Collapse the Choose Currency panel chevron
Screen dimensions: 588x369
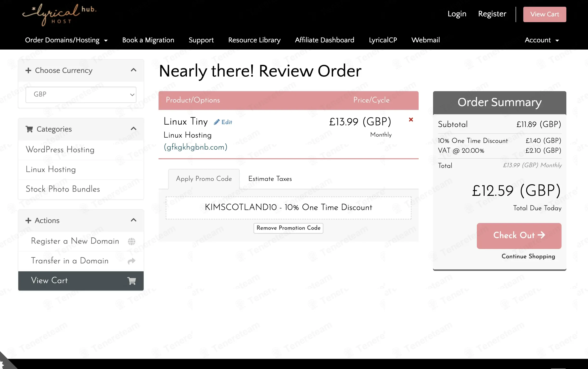click(x=134, y=70)
